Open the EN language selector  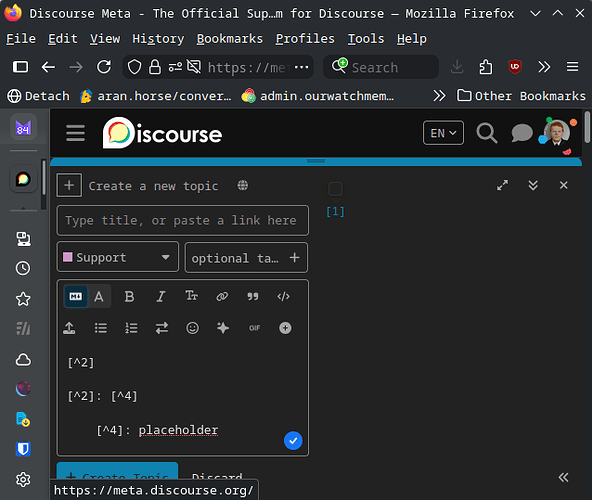[x=443, y=133]
